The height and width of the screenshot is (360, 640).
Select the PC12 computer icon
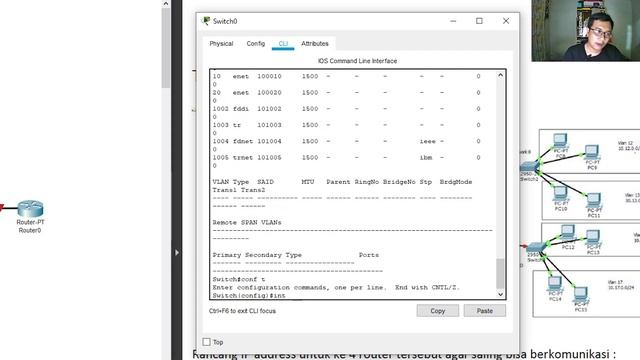click(568, 232)
